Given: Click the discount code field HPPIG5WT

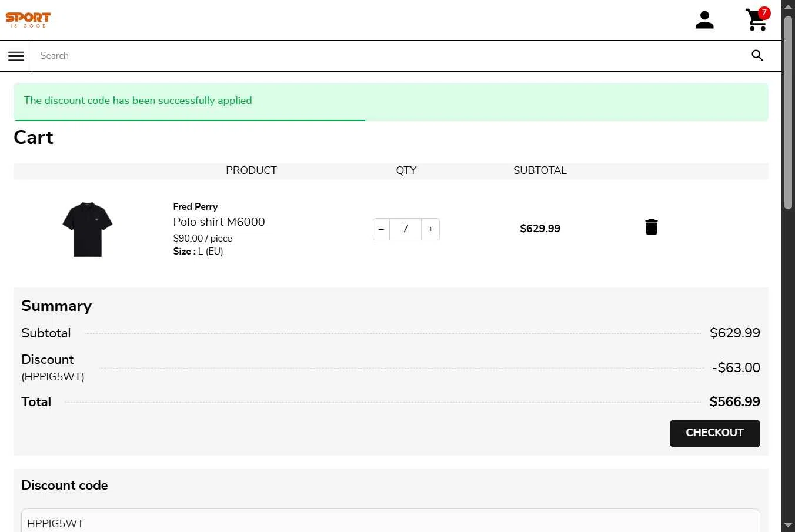Looking at the screenshot, I should [390, 521].
